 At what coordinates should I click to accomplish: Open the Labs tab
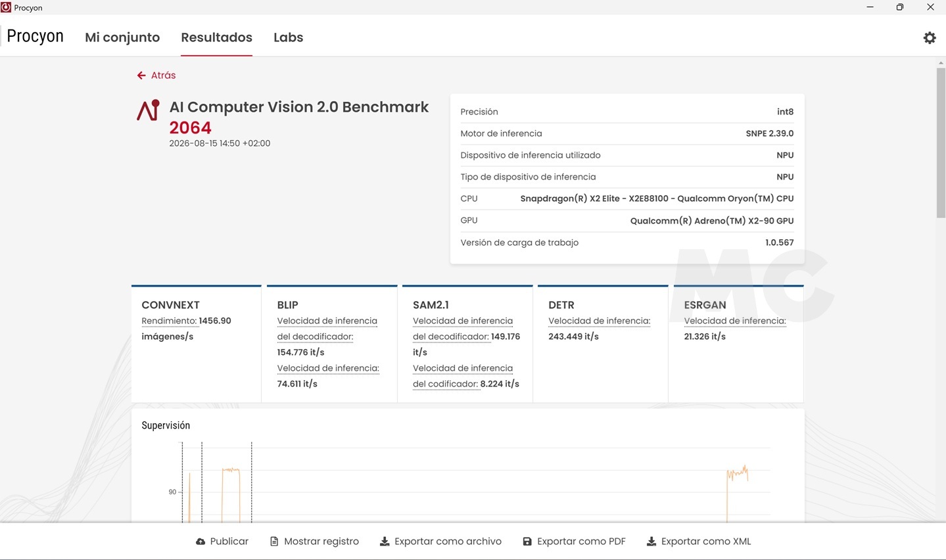coord(288,37)
